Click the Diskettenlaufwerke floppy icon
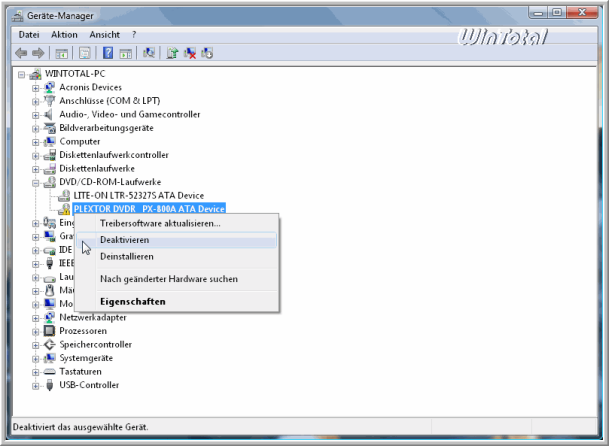 pos(49,169)
